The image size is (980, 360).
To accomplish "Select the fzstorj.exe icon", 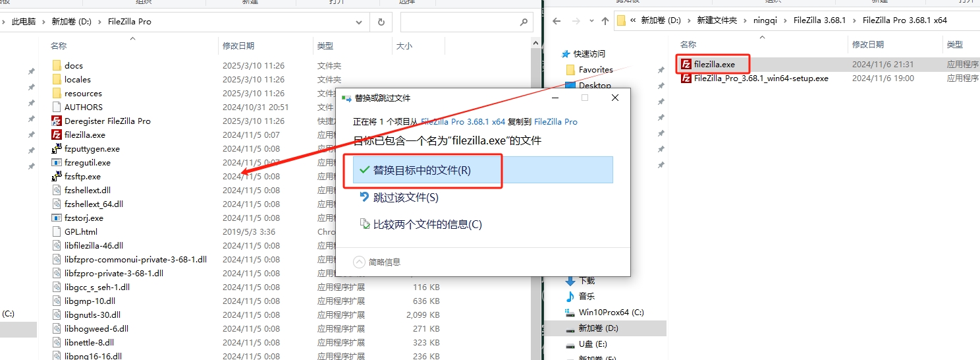I will coord(57,218).
